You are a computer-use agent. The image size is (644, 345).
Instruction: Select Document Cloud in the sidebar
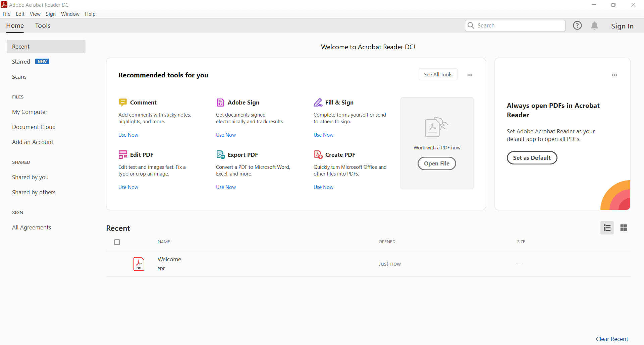[x=34, y=127]
